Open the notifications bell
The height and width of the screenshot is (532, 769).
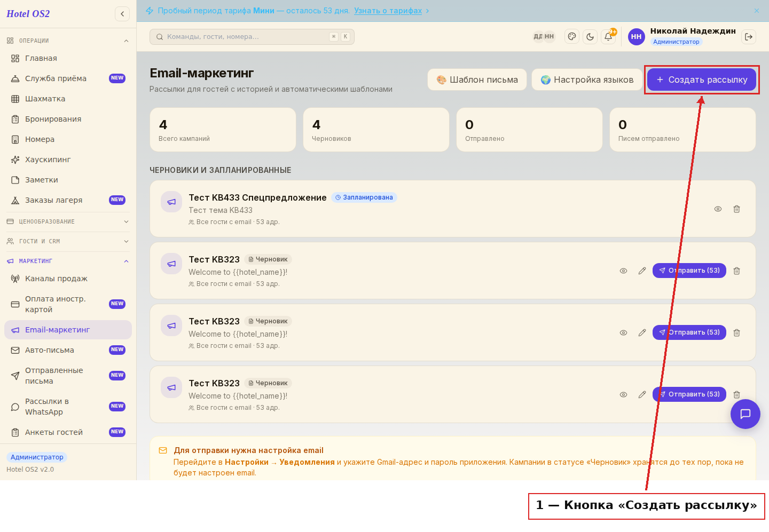click(608, 37)
